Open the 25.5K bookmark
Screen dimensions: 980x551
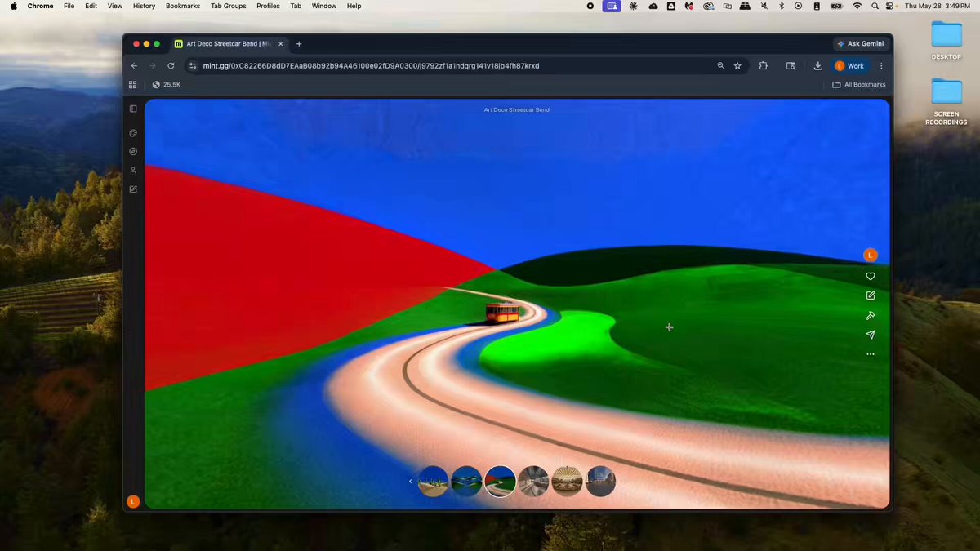click(x=167, y=85)
